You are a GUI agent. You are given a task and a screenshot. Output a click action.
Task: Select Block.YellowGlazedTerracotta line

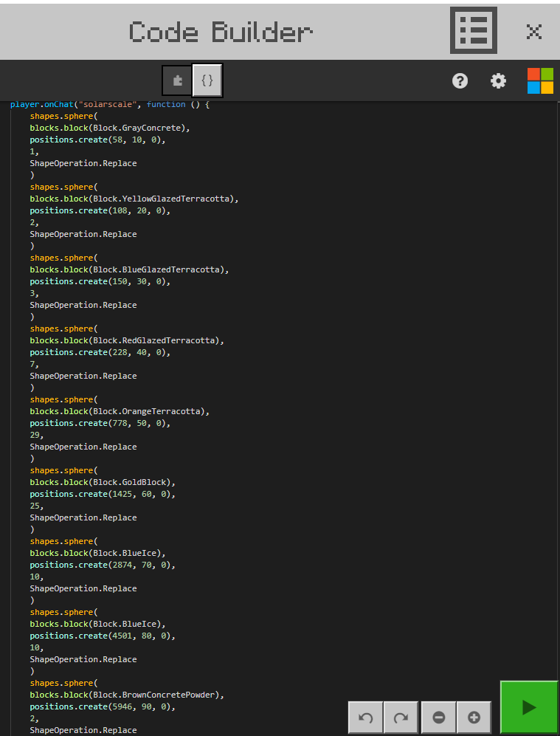[x=134, y=199]
